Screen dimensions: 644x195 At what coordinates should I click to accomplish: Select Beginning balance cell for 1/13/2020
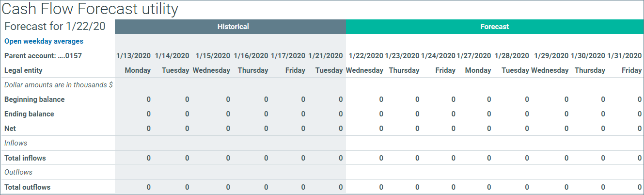pos(148,99)
